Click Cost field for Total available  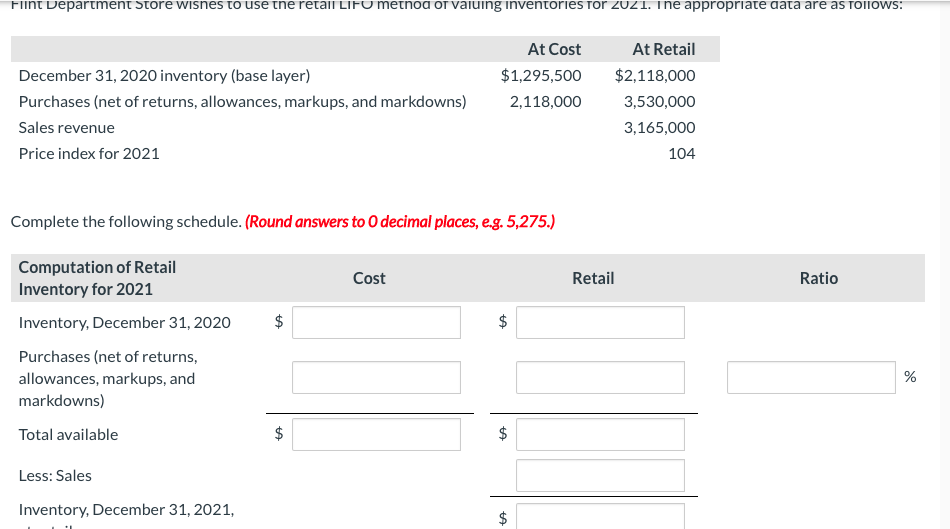[x=376, y=434]
